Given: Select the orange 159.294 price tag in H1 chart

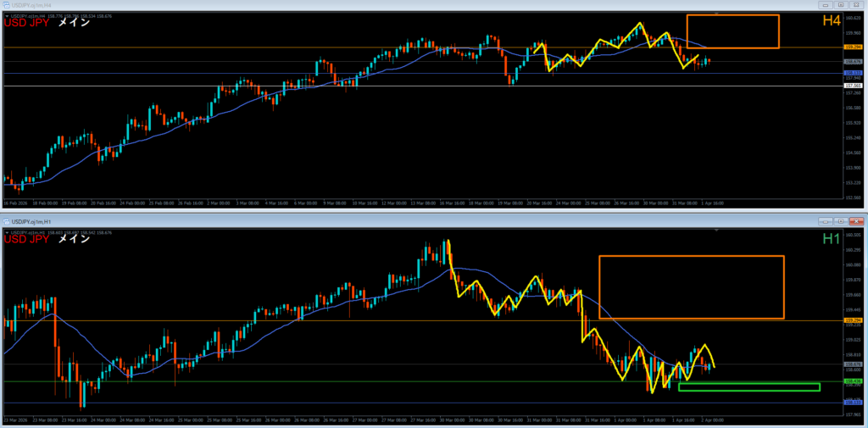Looking at the screenshot, I should pos(851,320).
